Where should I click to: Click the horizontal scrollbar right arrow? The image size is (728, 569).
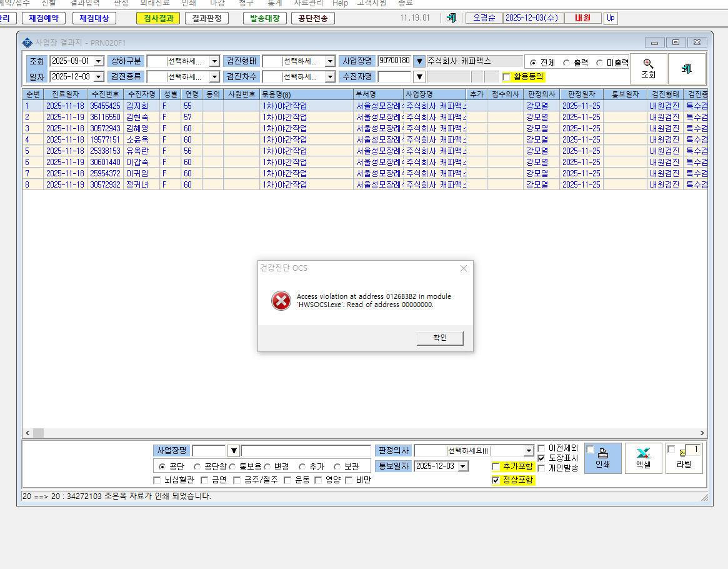(x=702, y=433)
